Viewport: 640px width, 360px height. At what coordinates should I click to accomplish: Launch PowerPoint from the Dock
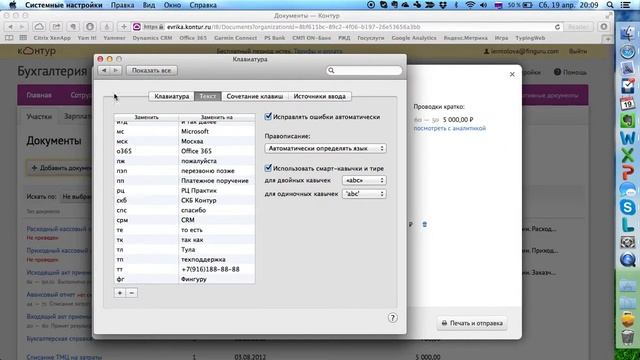627,172
